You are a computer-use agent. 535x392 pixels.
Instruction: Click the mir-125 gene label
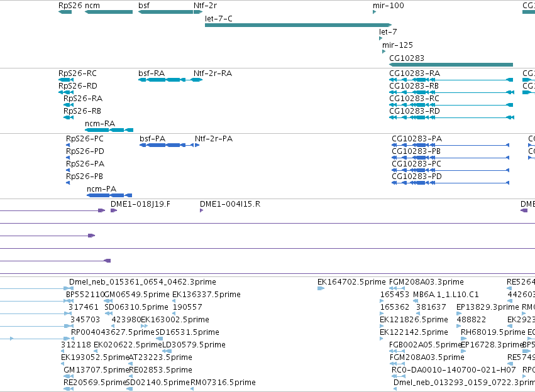397,45
